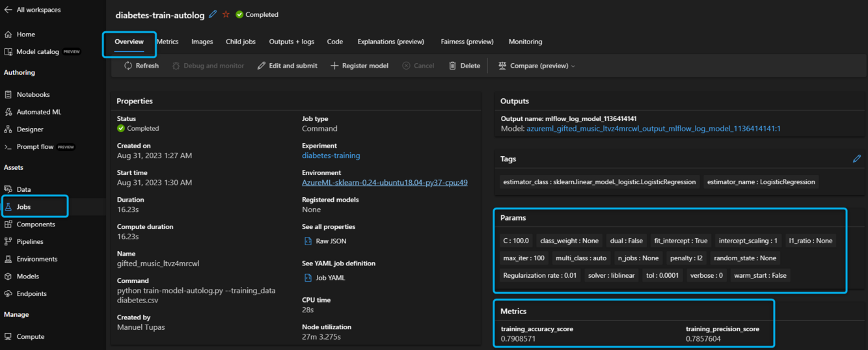Open the Explanations (preview) tab
This screenshot has width=868, height=350.
390,42
